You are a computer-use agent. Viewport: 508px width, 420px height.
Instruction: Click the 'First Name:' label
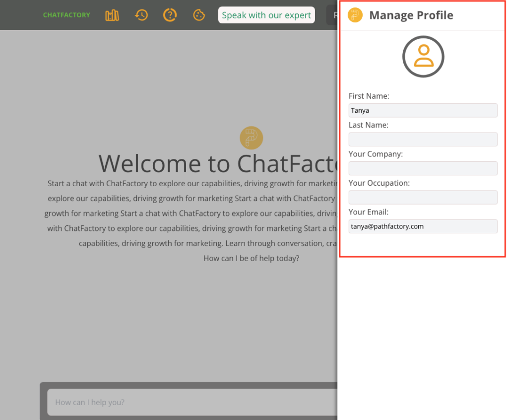click(x=369, y=96)
